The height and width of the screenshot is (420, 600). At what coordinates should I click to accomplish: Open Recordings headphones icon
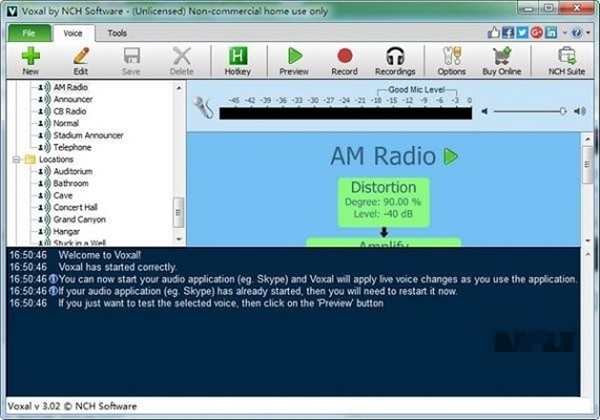[x=395, y=60]
